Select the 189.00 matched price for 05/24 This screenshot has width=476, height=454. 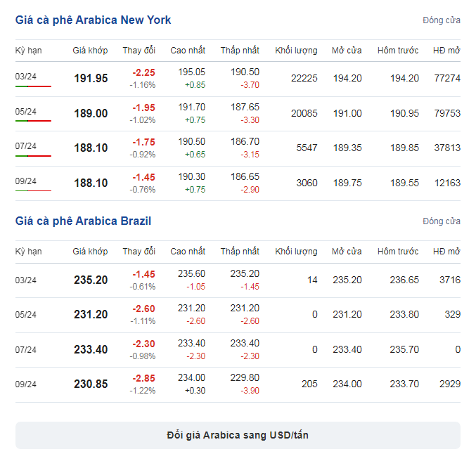(x=91, y=114)
